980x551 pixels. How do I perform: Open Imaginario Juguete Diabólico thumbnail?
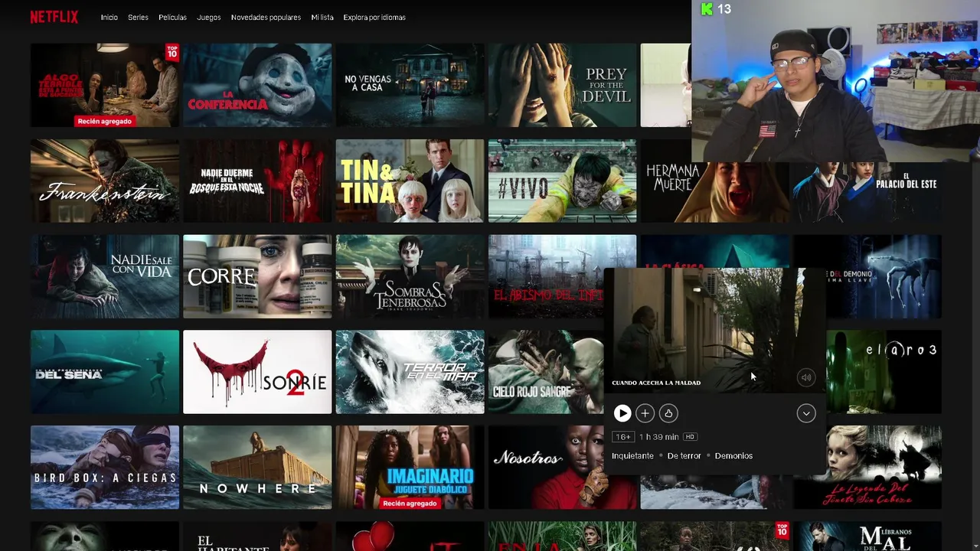coord(410,467)
